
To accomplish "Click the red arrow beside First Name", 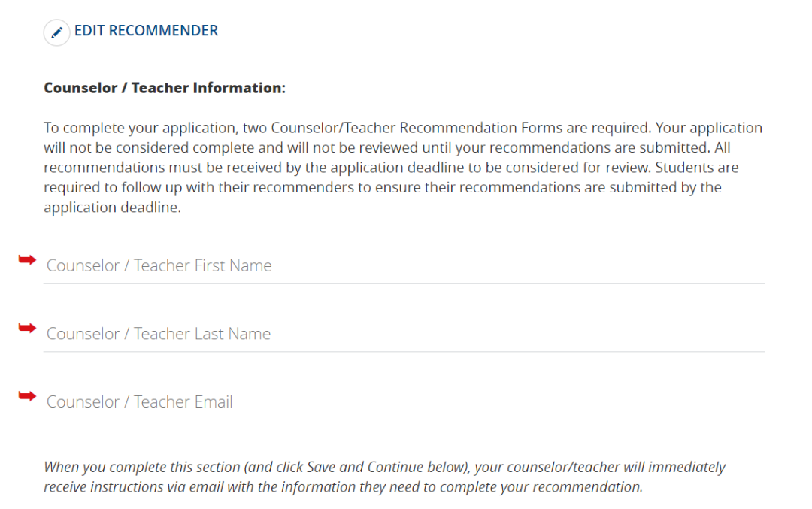I will pos(27,259).
